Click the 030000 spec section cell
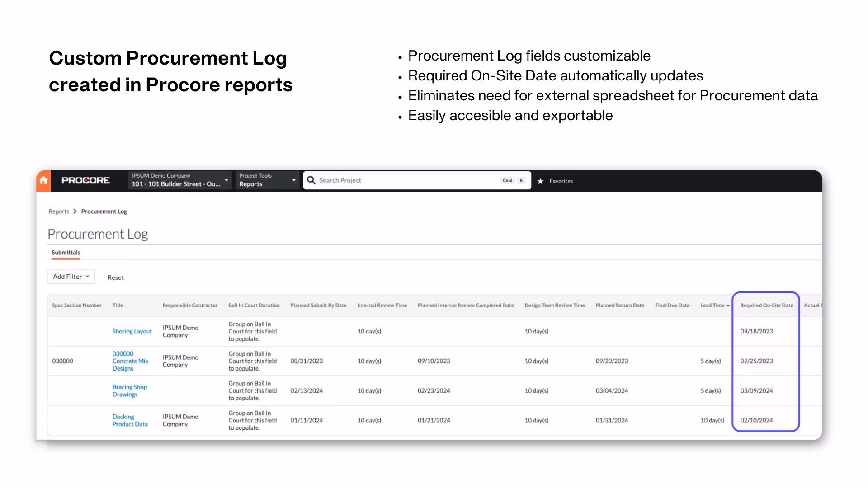The height and width of the screenshot is (488, 868). click(x=62, y=361)
